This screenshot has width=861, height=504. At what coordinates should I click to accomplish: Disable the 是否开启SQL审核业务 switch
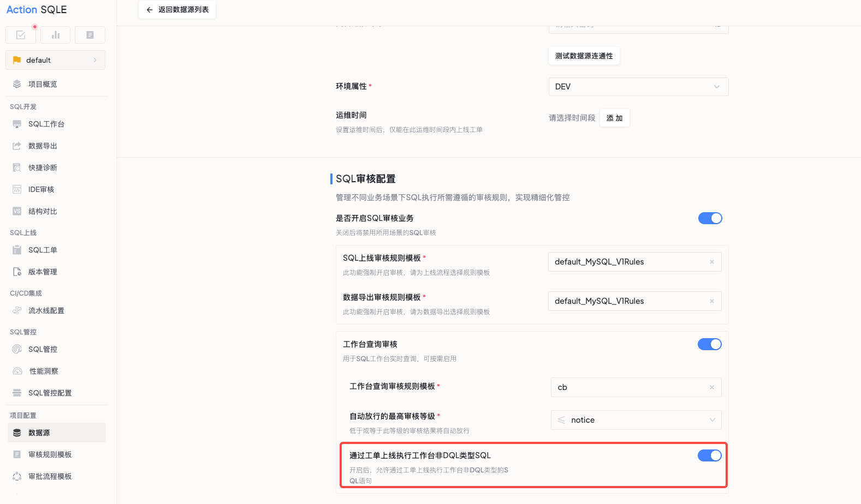[x=710, y=218]
